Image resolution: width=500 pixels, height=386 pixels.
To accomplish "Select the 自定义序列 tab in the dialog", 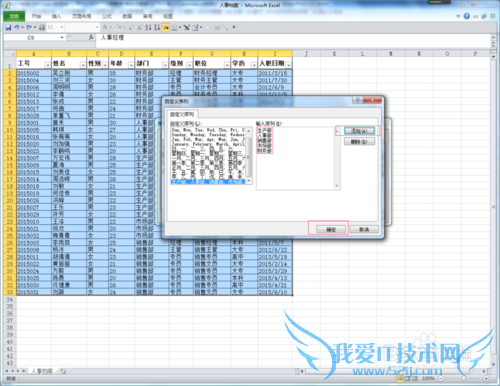I will click(182, 114).
